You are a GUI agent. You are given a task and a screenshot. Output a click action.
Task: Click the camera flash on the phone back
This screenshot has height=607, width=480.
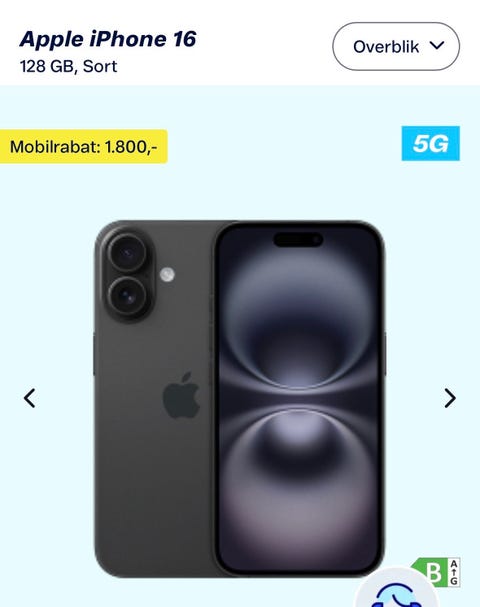(x=167, y=275)
